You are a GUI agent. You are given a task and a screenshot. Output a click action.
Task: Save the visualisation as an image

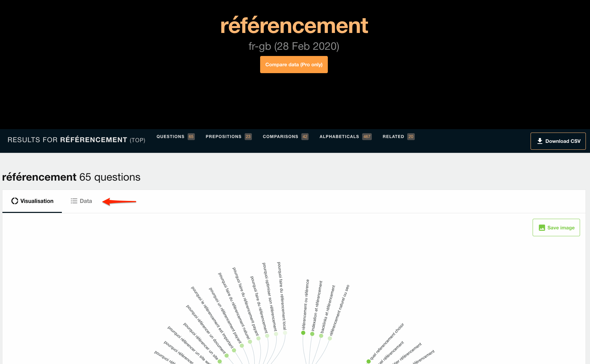[x=556, y=228]
